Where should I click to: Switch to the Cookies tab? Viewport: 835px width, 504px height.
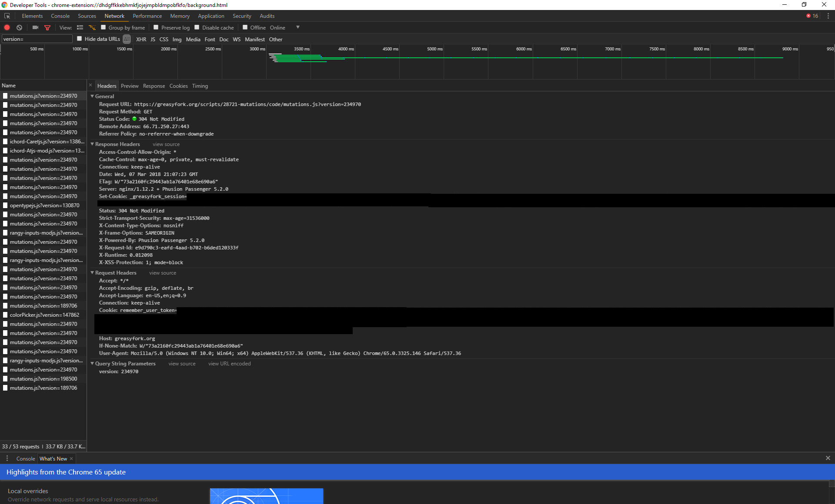178,86
